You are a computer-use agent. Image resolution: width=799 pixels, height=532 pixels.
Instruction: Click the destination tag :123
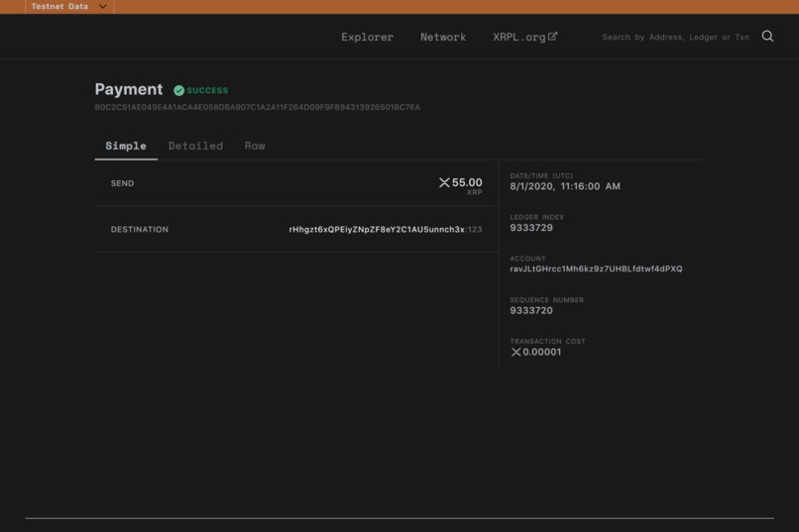pos(474,230)
